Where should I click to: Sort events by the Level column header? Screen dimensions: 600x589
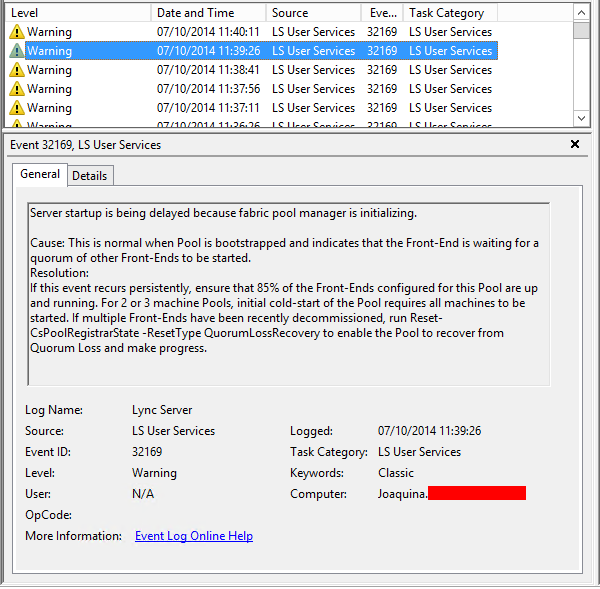(x=78, y=13)
